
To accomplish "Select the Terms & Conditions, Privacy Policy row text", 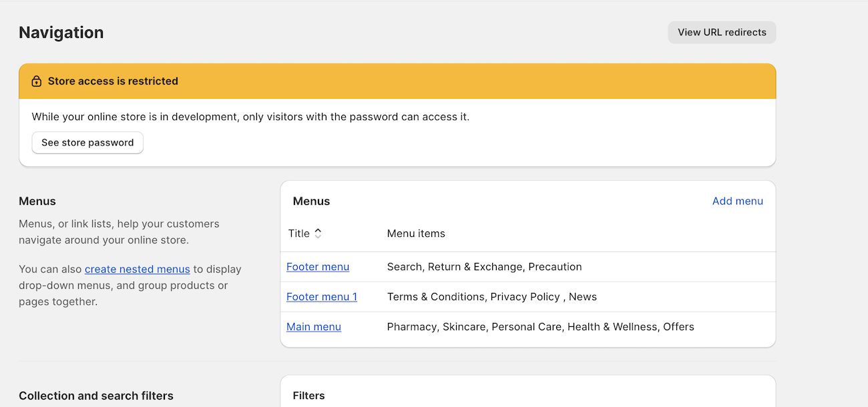I will point(492,297).
